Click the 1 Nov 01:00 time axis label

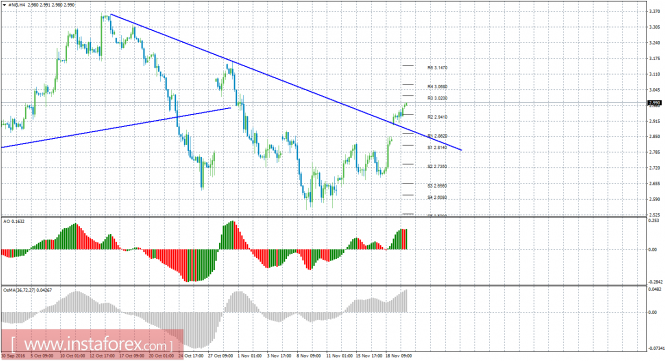(x=250, y=356)
